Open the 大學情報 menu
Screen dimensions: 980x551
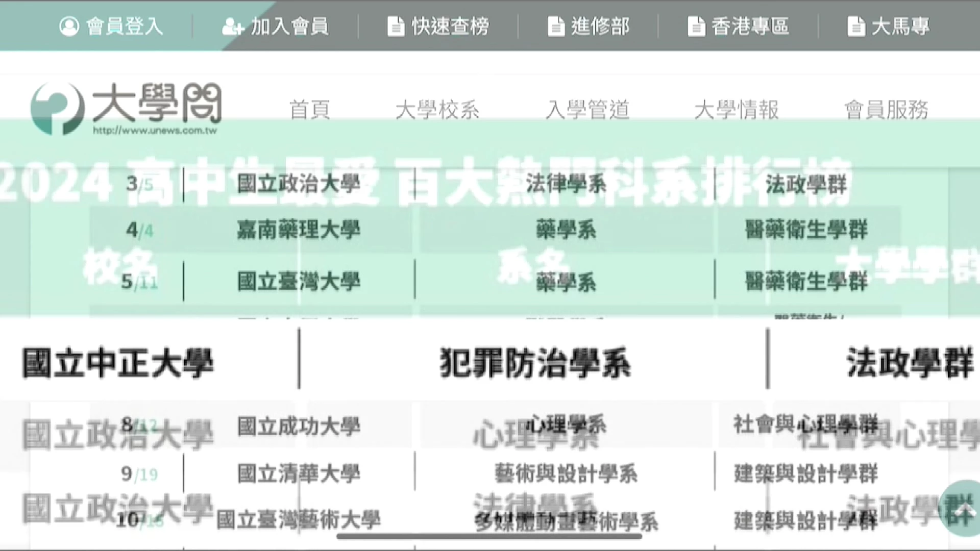click(x=737, y=110)
